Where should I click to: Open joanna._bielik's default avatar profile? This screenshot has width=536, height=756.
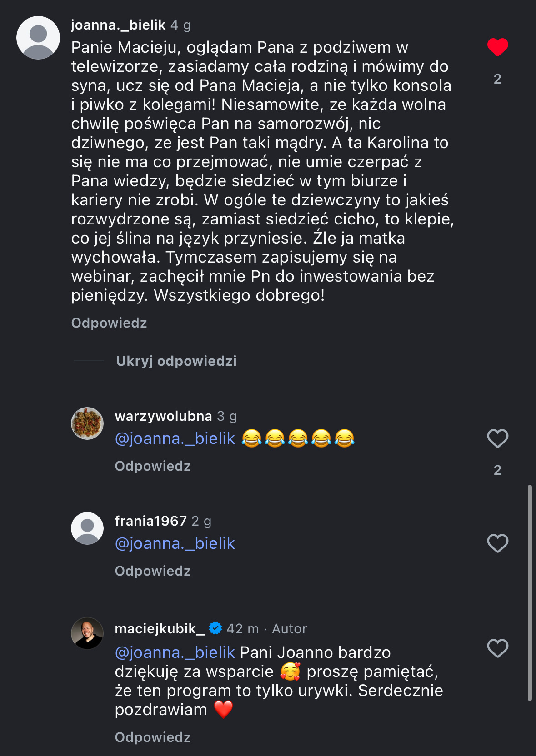pyautogui.click(x=38, y=38)
